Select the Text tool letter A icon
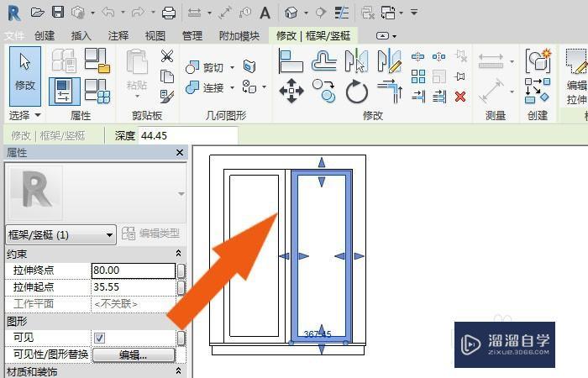The image size is (588, 378). tap(265, 13)
